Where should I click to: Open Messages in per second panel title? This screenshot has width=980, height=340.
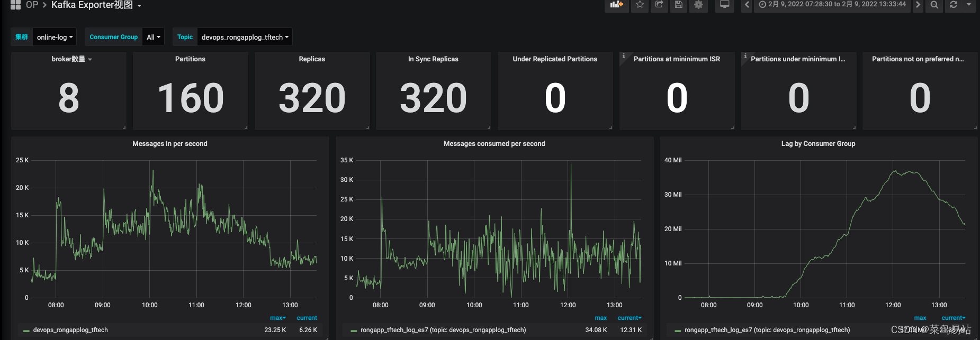click(x=170, y=144)
